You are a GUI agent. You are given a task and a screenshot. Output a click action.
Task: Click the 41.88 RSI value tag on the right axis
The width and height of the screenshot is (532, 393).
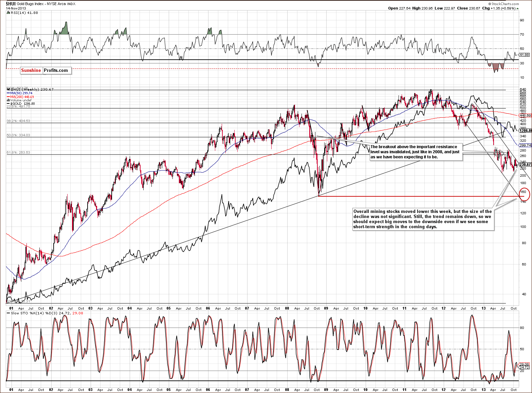coord(525,55)
